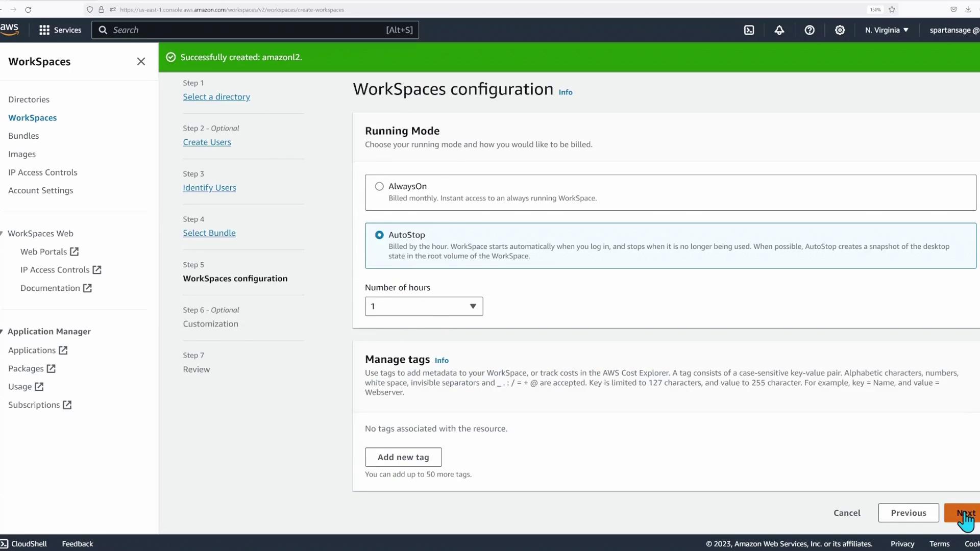
Task: Open the help question mark icon
Action: click(x=810, y=30)
